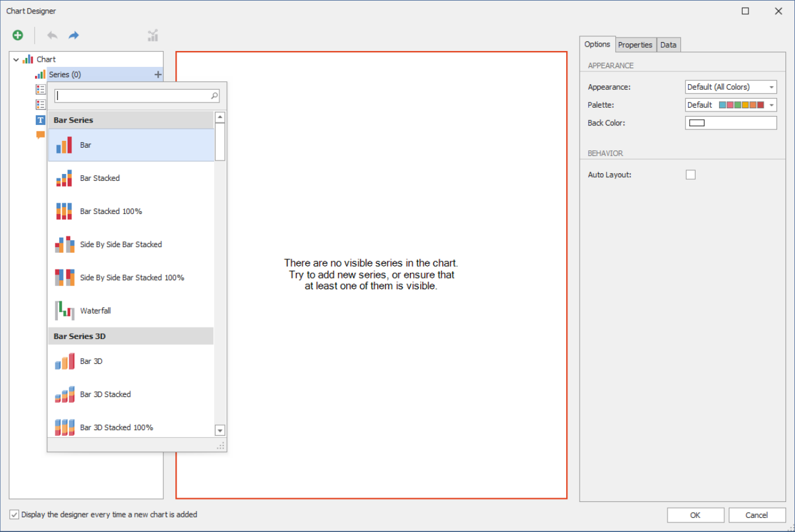Click the Redo arrow in toolbar
Viewport: 795px width, 532px height.
tap(74, 36)
